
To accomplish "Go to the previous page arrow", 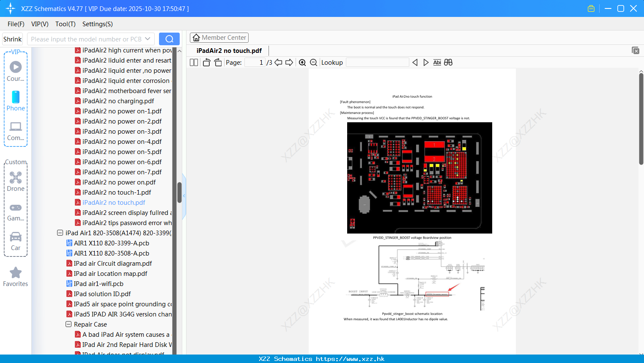I will (x=278, y=62).
